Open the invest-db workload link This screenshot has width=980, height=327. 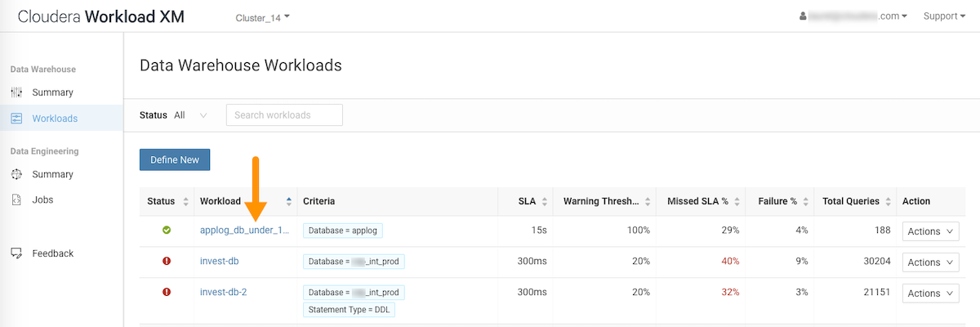click(x=219, y=262)
